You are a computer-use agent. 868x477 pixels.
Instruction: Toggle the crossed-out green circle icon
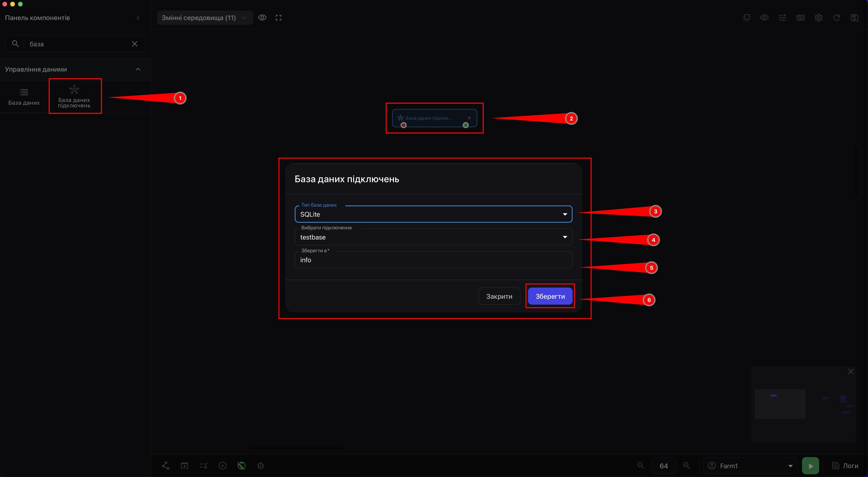pyautogui.click(x=242, y=465)
